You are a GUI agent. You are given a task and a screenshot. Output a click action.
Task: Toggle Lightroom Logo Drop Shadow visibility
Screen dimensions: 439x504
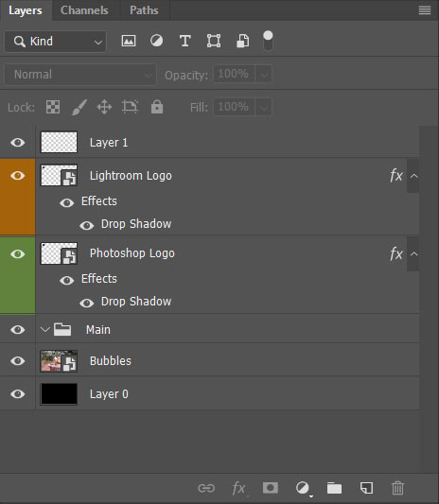pos(86,225)
